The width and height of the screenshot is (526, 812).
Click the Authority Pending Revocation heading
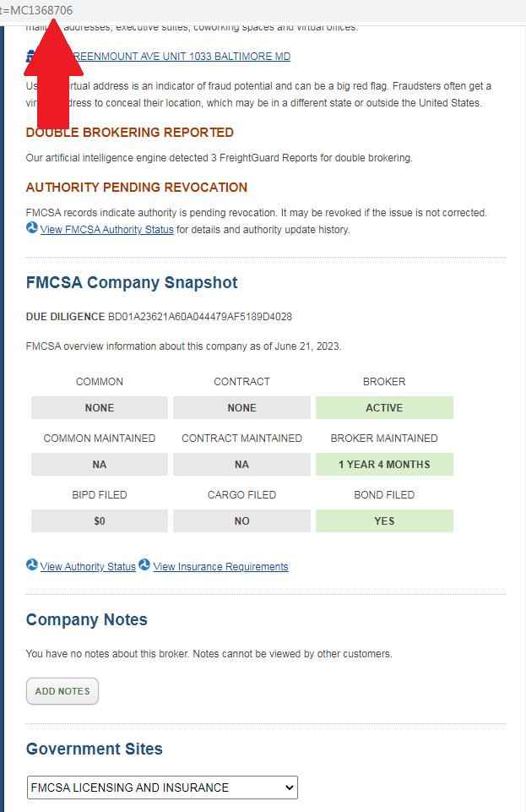137,188
